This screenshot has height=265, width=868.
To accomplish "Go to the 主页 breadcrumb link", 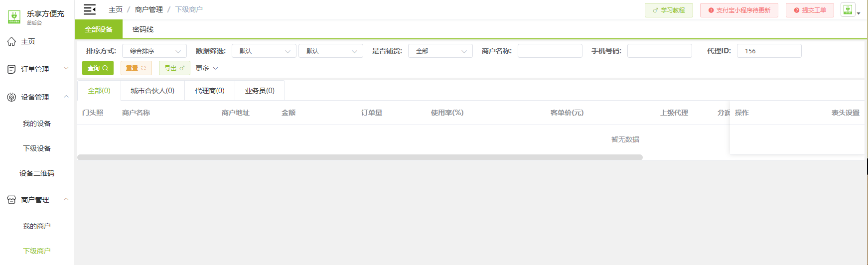I will pyautogui.click(x=116, y=9).
